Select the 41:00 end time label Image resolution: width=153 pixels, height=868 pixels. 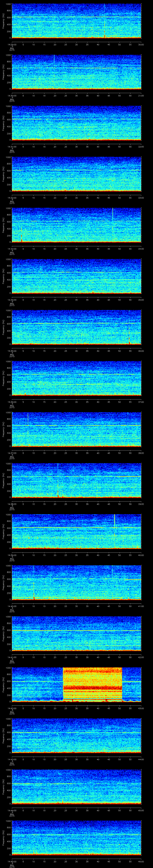point(141,606)
